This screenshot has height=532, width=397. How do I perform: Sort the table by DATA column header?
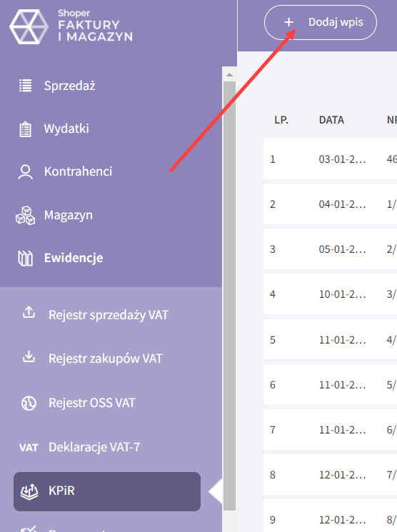[331, 120]
